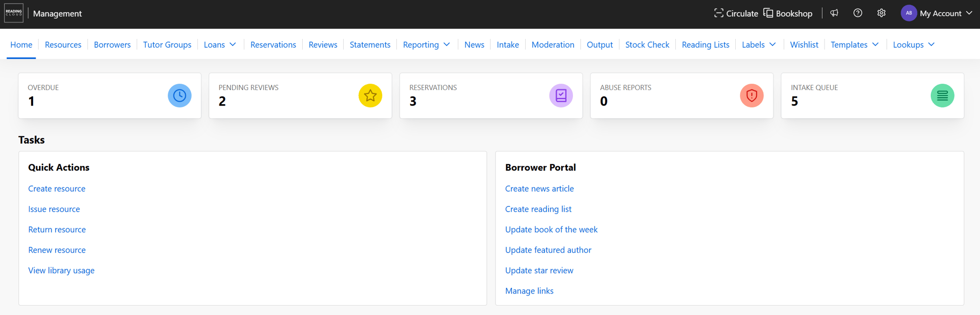The width and height of the screenshot is (980, 315).
Task: Click the green Intake Queue list icon
Action: coord(942,95)
